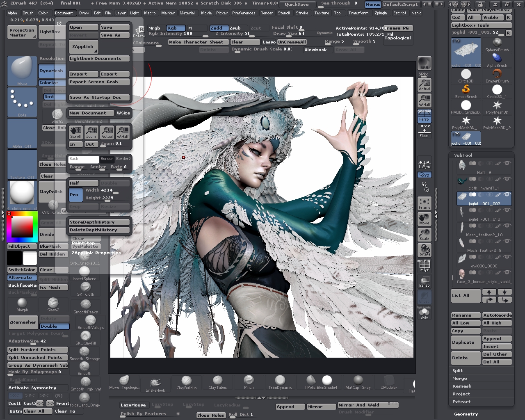Pick the SnakeHook brush
Viewport: 525px width, 420px height.
pyautogui.click(x=155, y=384)
